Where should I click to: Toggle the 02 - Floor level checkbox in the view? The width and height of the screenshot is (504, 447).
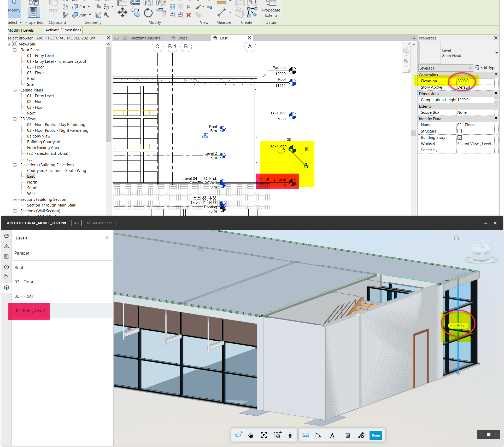click(x=307, y=149)
